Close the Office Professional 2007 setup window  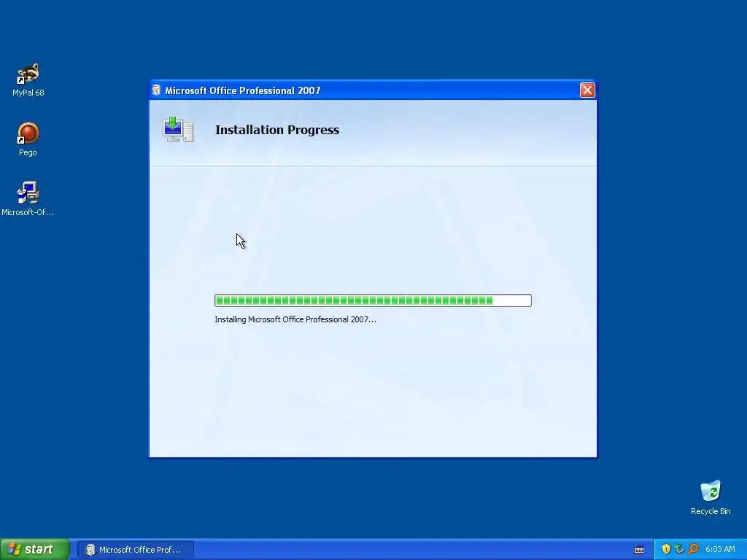click(587, 90)
